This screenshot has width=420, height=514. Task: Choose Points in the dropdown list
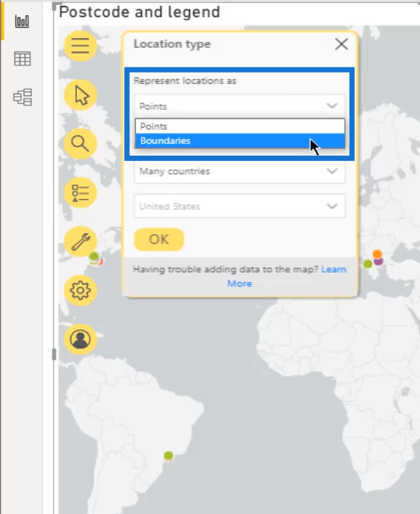click(240, 126)
